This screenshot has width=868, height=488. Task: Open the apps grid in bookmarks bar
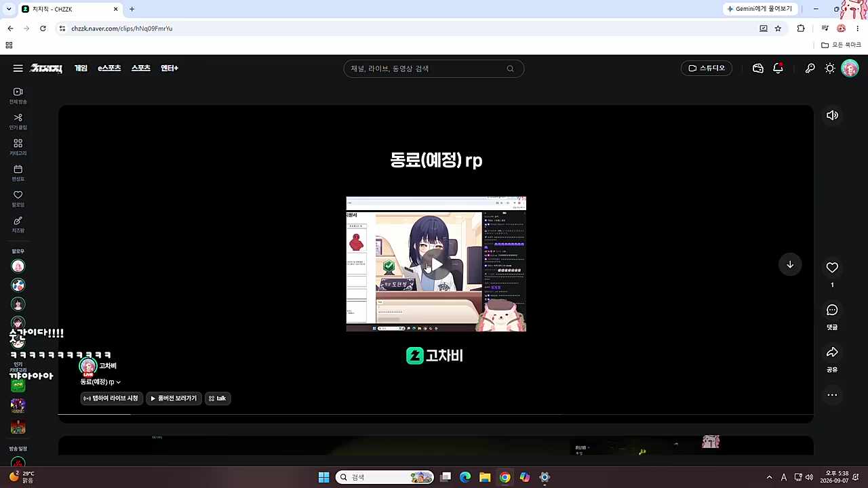pyautogui.click(x=9, y=45)
